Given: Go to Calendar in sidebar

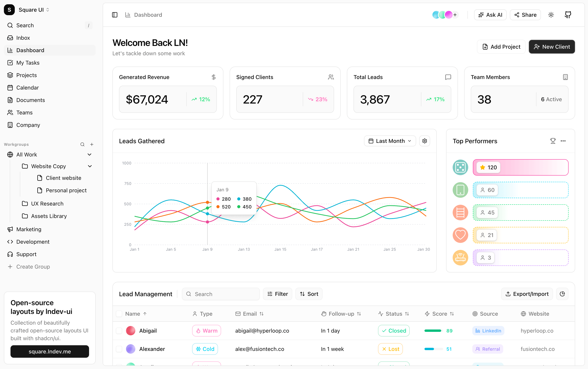Looking at the screenshot, I should [27, 88].
